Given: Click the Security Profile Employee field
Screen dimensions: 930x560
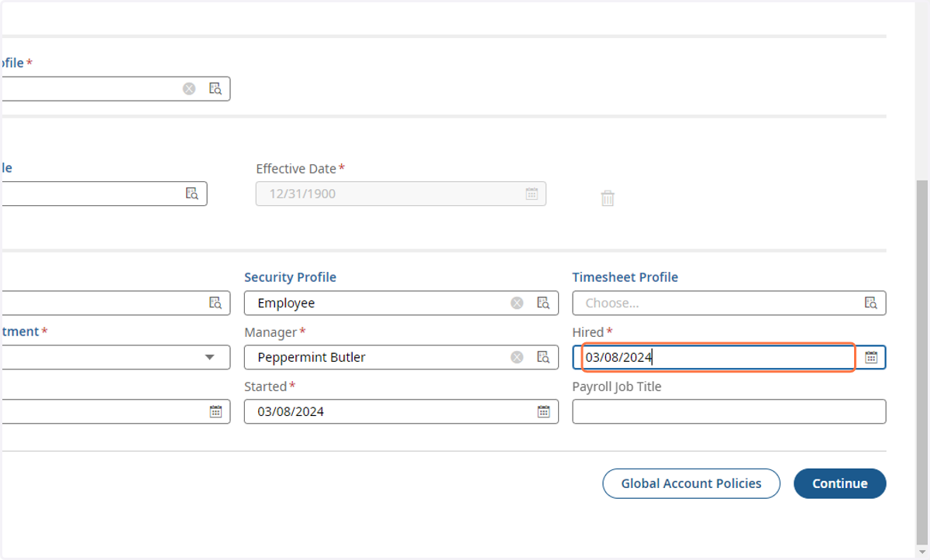Looking at the screenshot, I should (x=401, y=303).
